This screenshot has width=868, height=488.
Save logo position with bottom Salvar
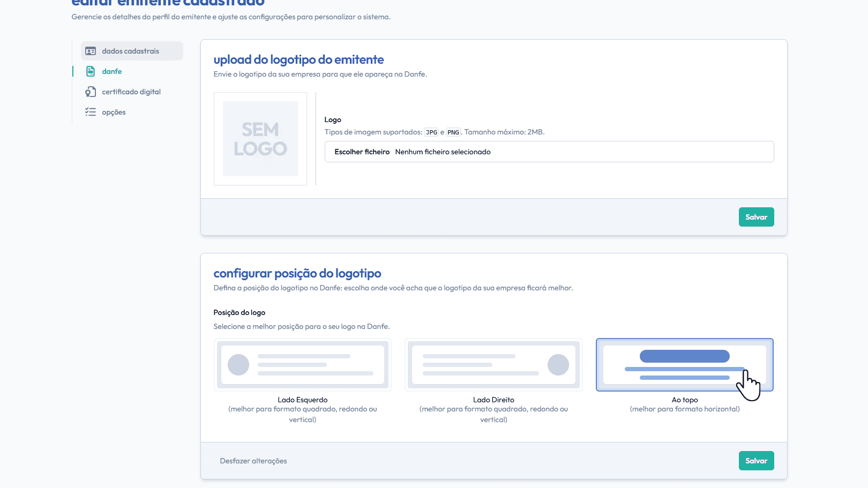pyautogui.click(x=756, y=461)
